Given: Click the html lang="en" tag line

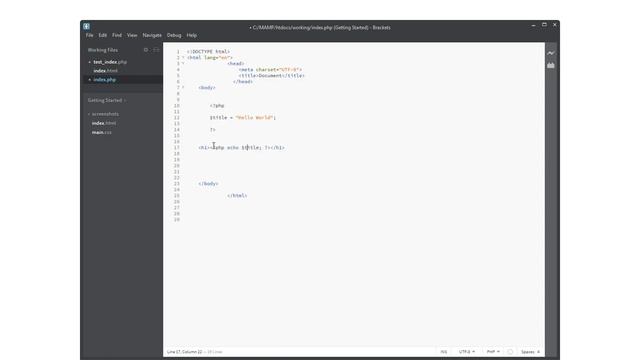Looking at the screenshot, I should pyautogui.click(x=210, y=58).
